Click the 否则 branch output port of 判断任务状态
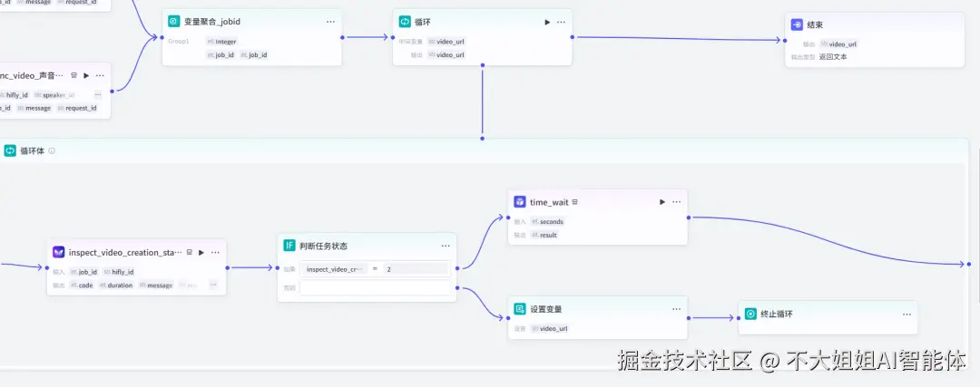 pos(457,287)
